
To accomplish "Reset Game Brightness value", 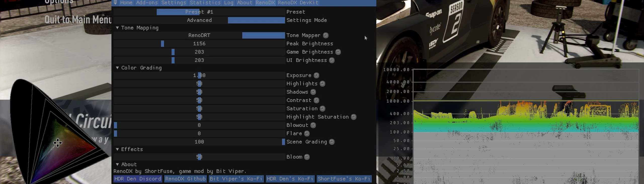I will tap(338, 52).
